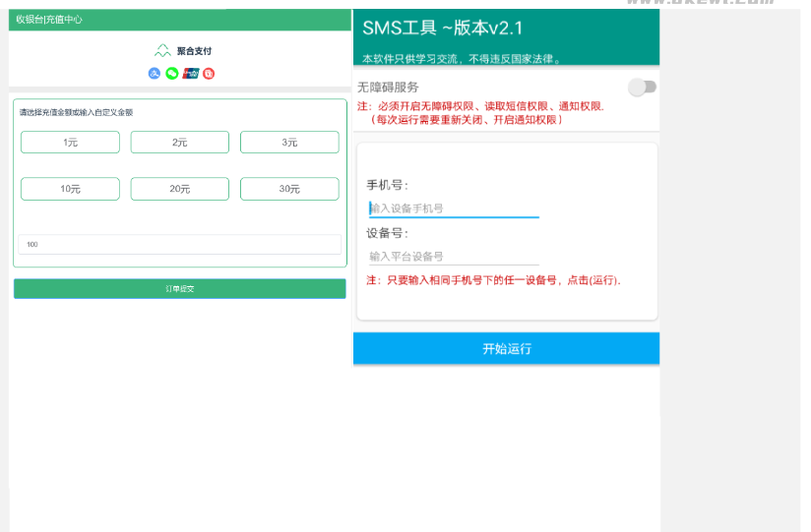The width and height of the screenshot is (811, 532).
Task: Pick the 30元 recharge amount
Action: 289,189
